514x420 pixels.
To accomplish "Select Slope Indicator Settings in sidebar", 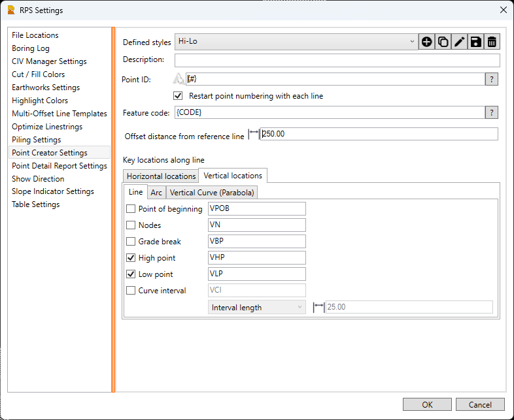I will (52, 191).
